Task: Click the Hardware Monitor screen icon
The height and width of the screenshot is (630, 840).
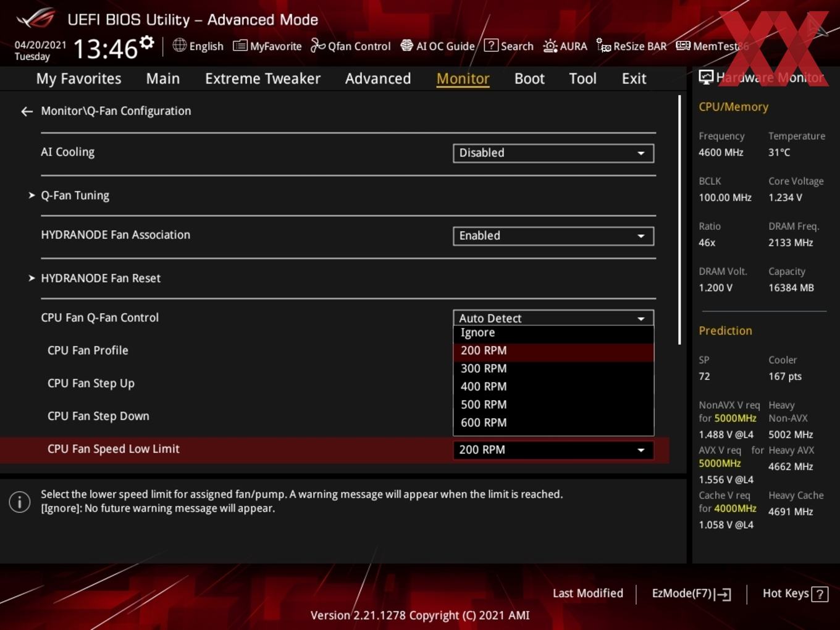Action: 706,77
